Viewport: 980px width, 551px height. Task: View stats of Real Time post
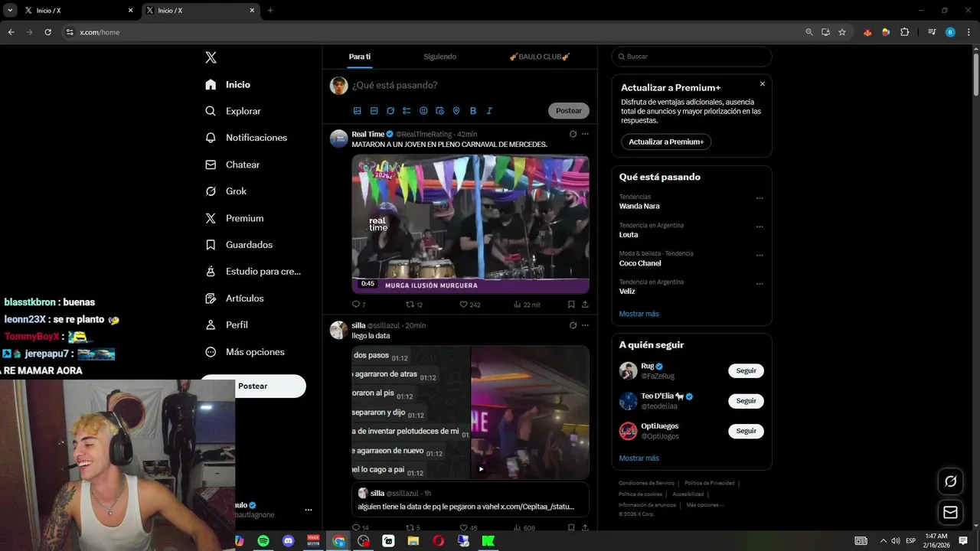click(527, 305)
